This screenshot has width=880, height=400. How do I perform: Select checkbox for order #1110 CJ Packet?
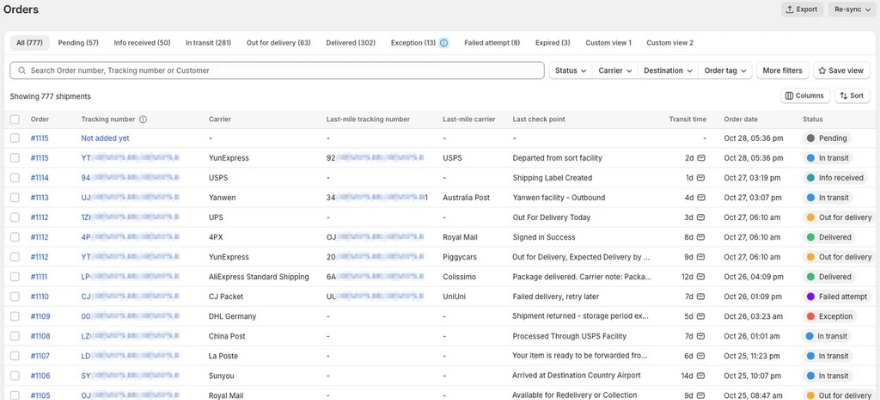[x=15, y=296]
